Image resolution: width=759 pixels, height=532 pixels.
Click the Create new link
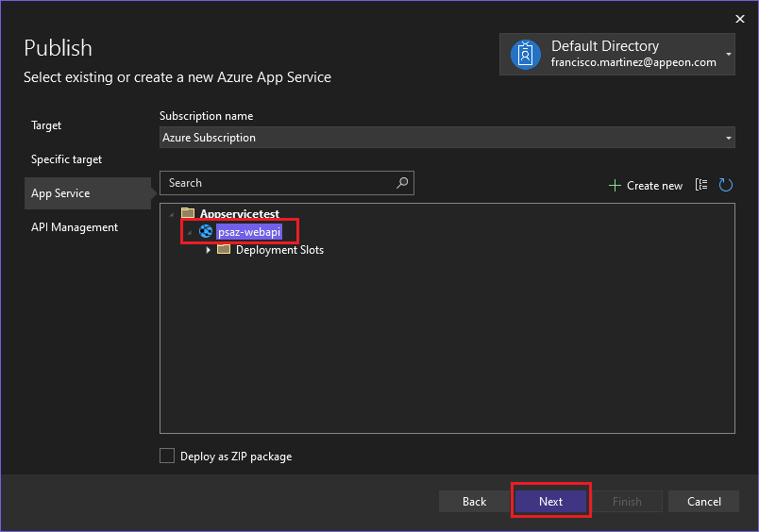click(654, 186)
